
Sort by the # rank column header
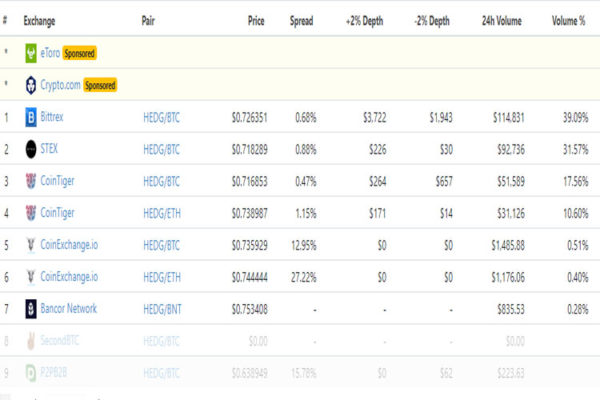click(5, 21)
